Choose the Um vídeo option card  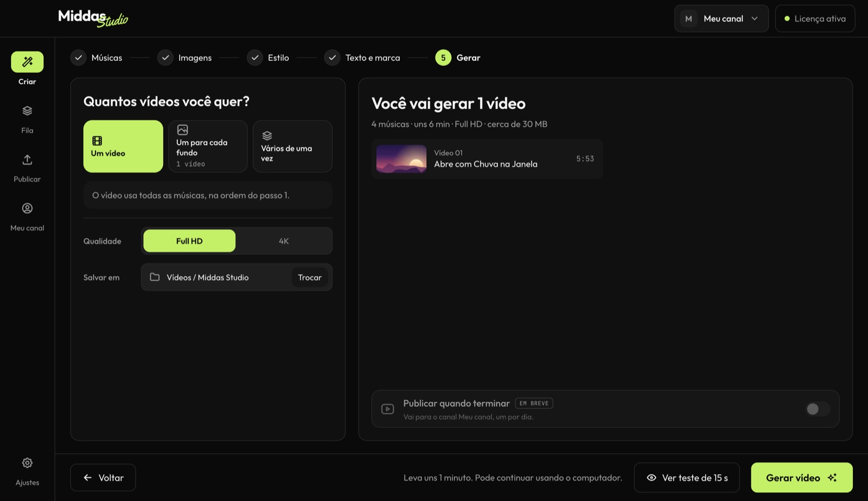click(123, 146)
